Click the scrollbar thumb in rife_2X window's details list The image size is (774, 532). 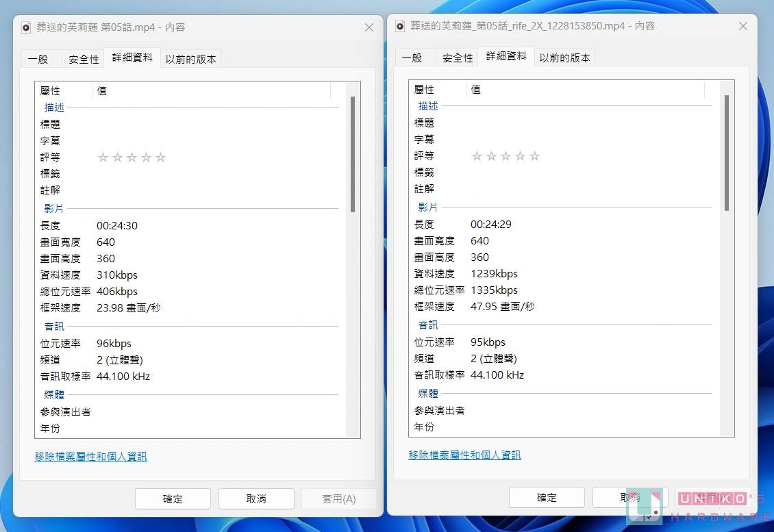tap(727, 153)
